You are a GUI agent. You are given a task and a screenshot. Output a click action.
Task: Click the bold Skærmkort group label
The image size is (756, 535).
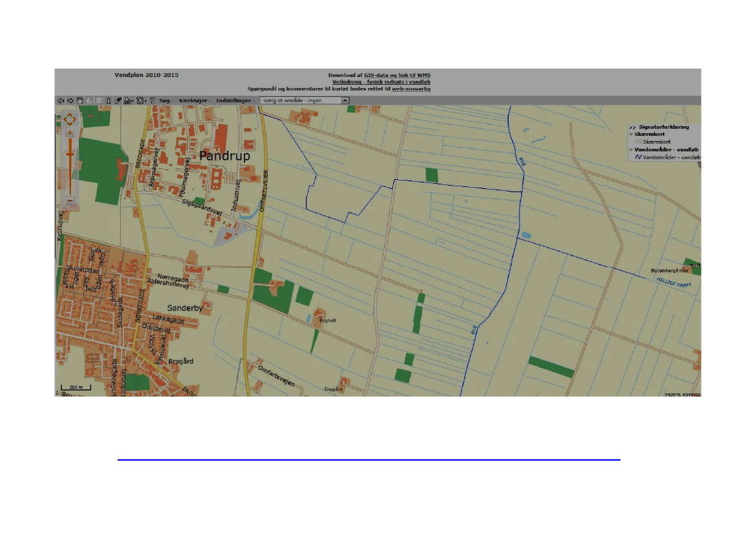pos(649,134)
